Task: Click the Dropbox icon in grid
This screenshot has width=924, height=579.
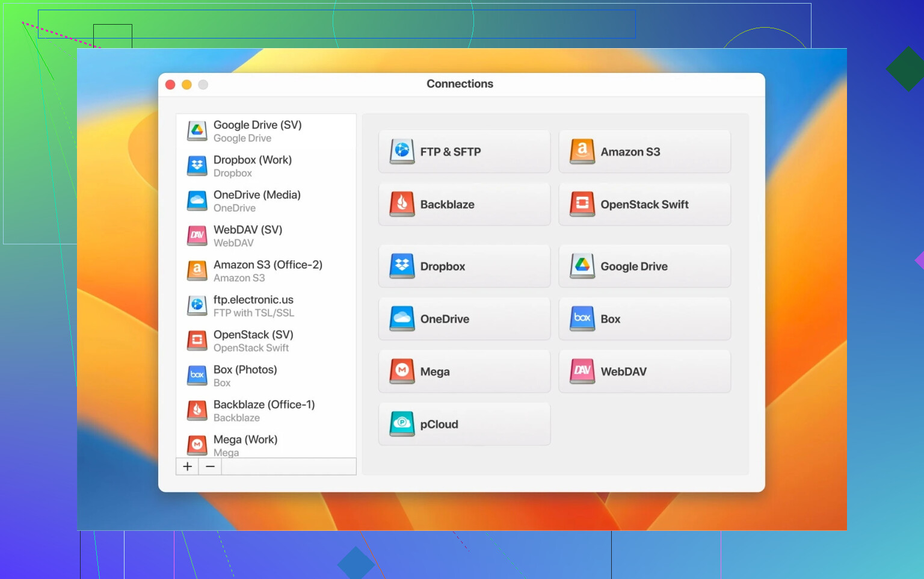Action: pos(402,266)
